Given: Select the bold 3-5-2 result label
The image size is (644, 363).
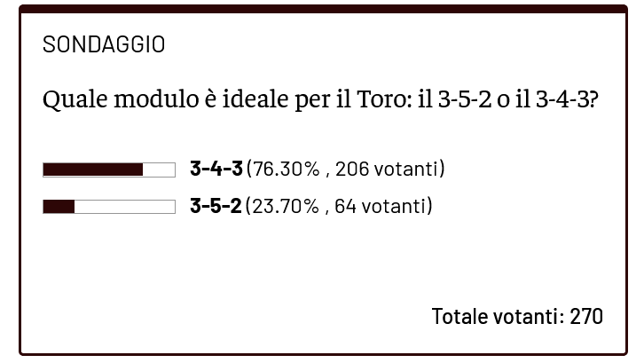Looking at the screenshot, I should [215, 206].
